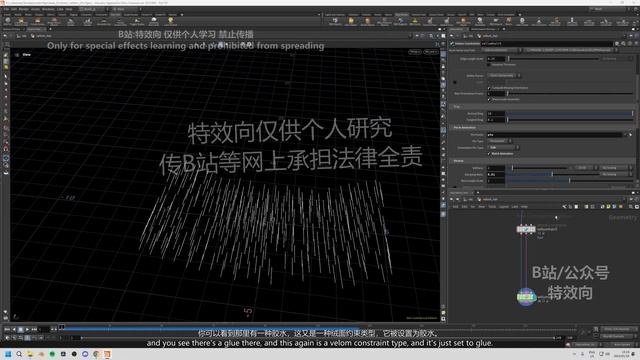The height and width of the screenshot is (360, 640).
Task: Click the Chrome icon in taskbar
Action: (x=96, y=354)
